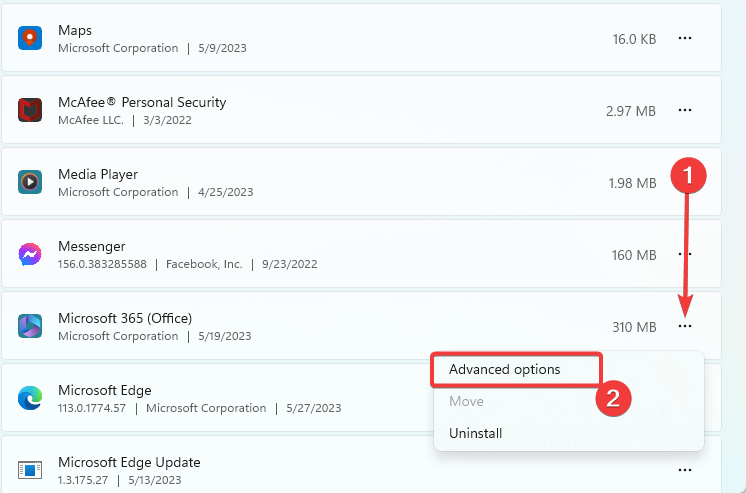Click the Move context menu entry
Screen dimensions: 746x493
[466, 401]
